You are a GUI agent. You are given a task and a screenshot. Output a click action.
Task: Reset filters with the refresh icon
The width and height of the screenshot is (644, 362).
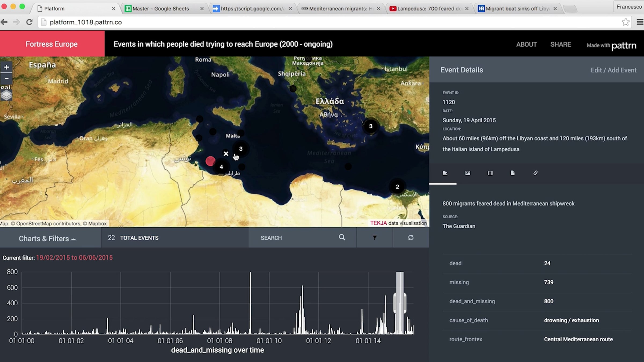pos(411,238)
